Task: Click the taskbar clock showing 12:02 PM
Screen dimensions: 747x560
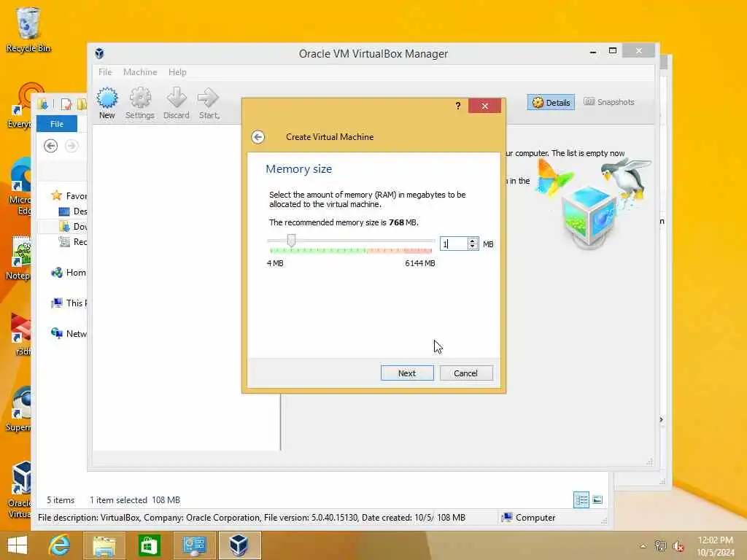Action: tap(716, 546)
